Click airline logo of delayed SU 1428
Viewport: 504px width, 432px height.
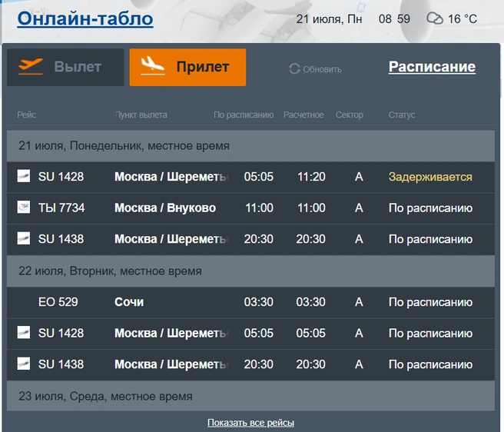tap(24, 176)
